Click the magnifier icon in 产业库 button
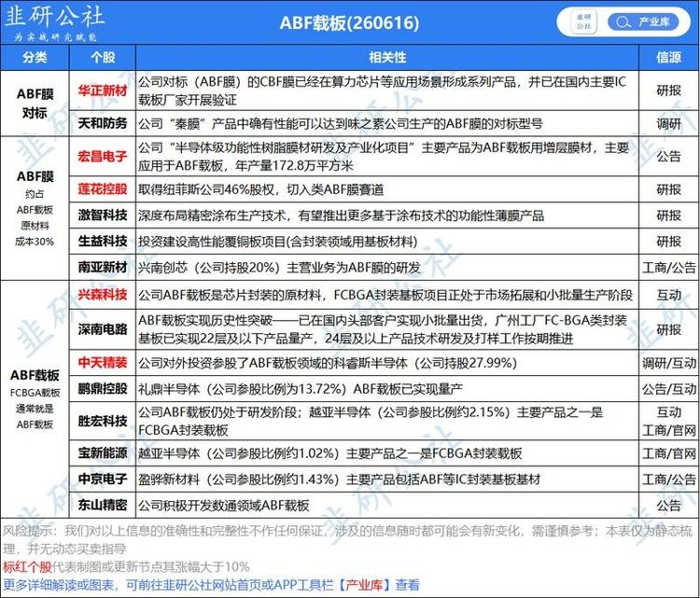This screenshot has width=700, height=598. 623,21
